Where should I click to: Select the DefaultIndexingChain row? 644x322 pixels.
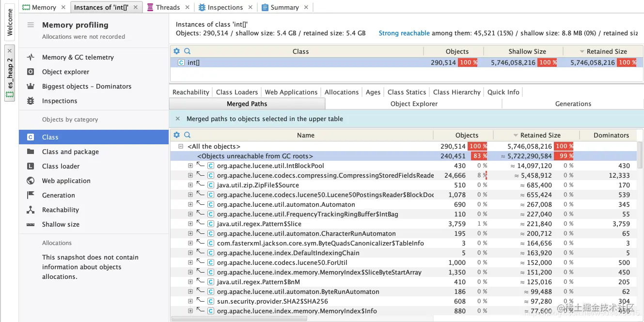point(403,253)
